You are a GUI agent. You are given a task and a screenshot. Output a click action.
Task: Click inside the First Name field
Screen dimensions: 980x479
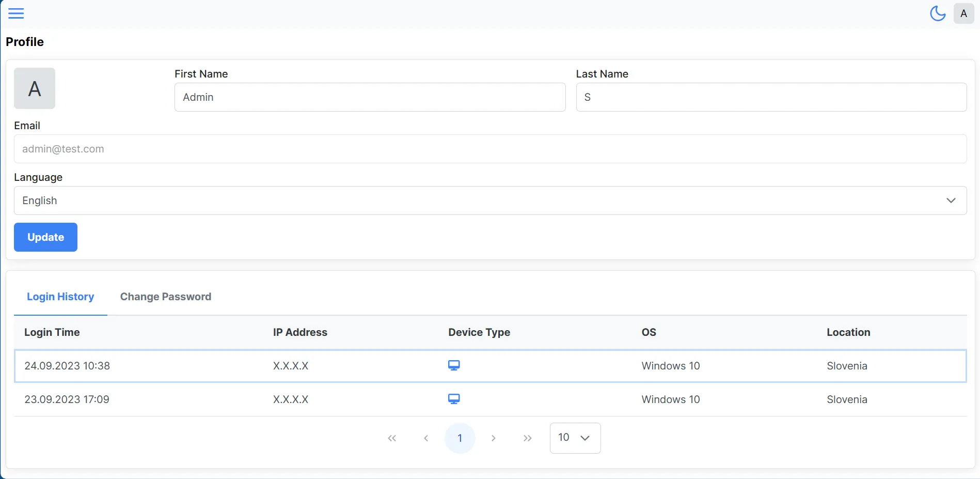click(x=370, y=97)
